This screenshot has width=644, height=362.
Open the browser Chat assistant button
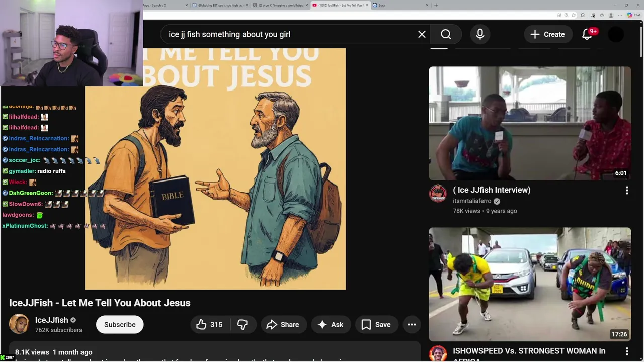[633, 15]
